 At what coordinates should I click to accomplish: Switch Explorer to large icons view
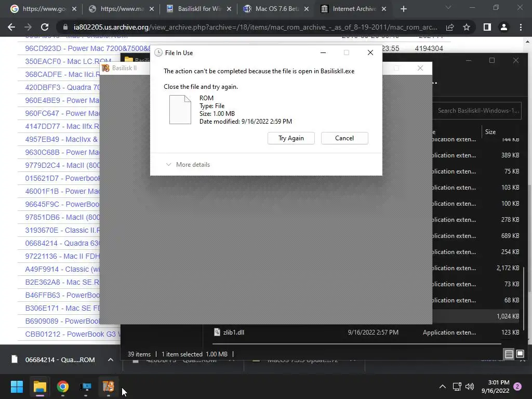click(520, 354)
